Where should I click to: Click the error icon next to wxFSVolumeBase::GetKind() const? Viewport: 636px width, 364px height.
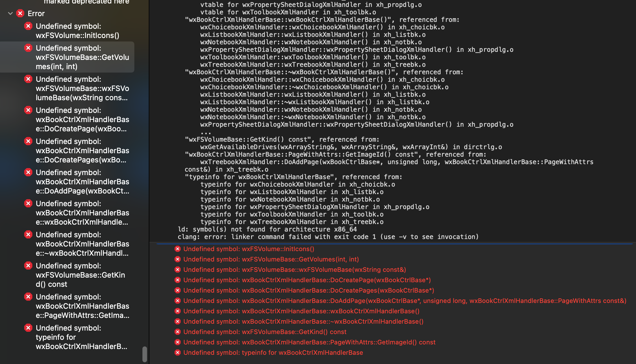(x=28, y=266)
